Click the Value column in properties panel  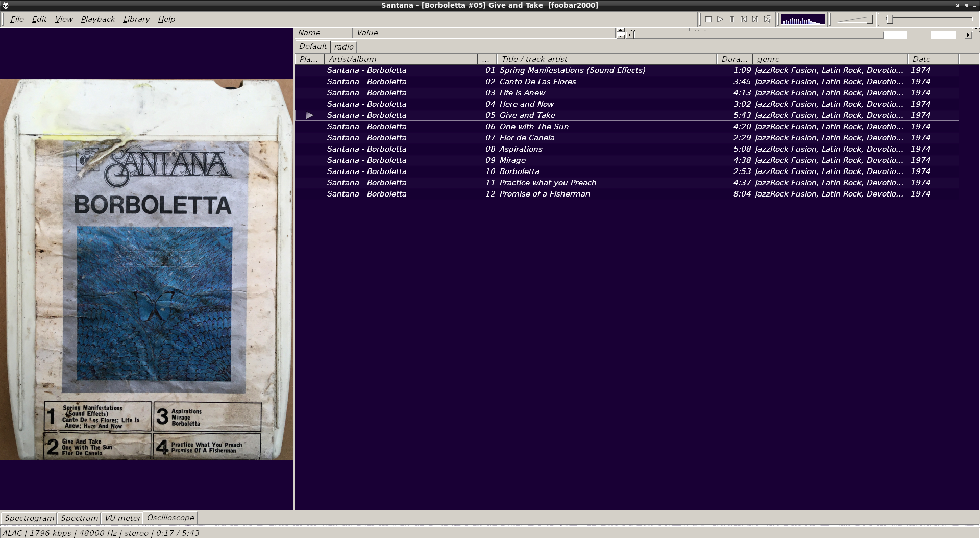click(484, 33)
